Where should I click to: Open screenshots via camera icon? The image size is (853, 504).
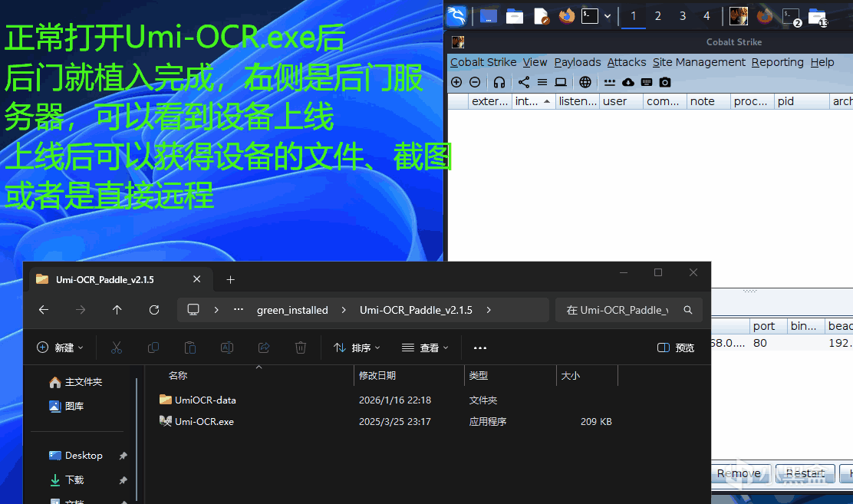click(665, 82)
